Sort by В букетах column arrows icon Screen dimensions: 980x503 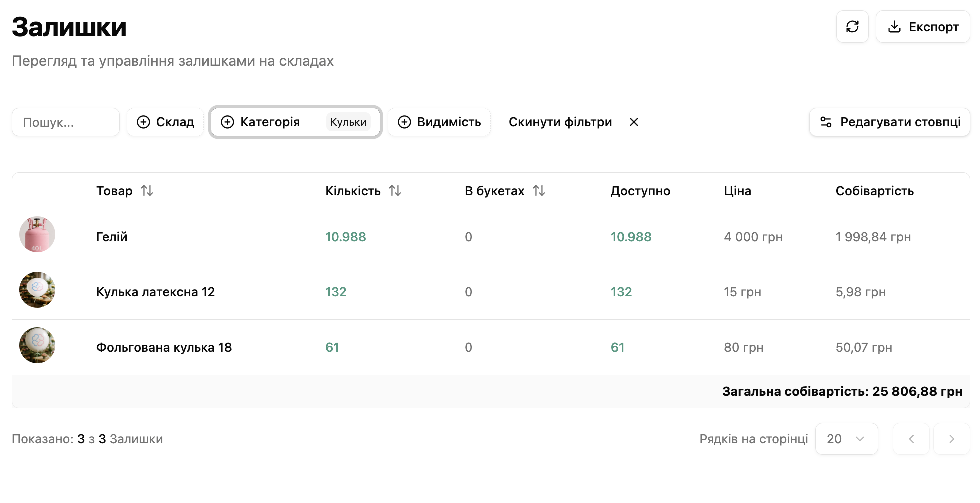point(539,191)
